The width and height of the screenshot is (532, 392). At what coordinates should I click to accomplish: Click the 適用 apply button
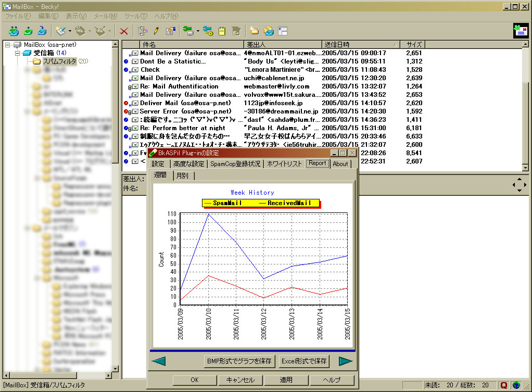[x=286, y=380]
